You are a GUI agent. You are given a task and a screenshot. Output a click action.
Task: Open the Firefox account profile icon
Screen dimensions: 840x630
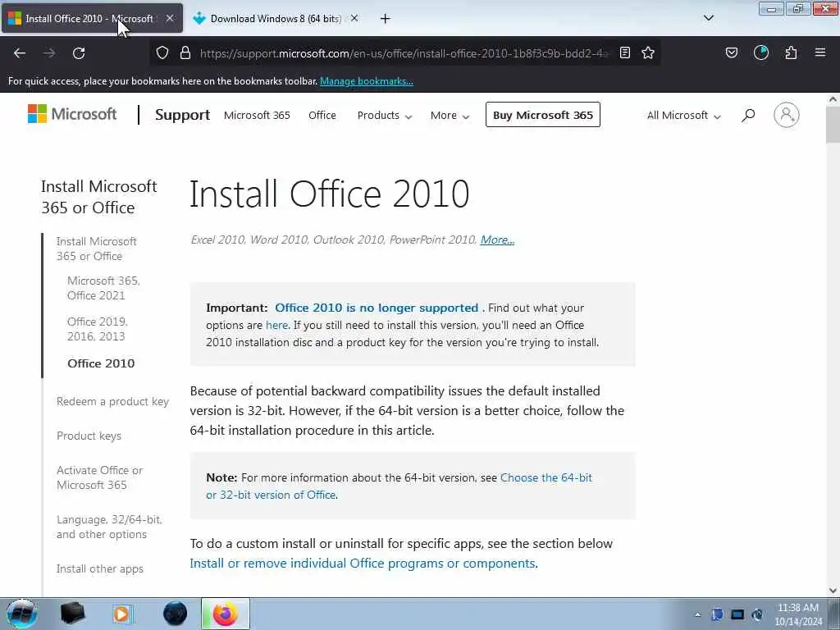point(761,52)
